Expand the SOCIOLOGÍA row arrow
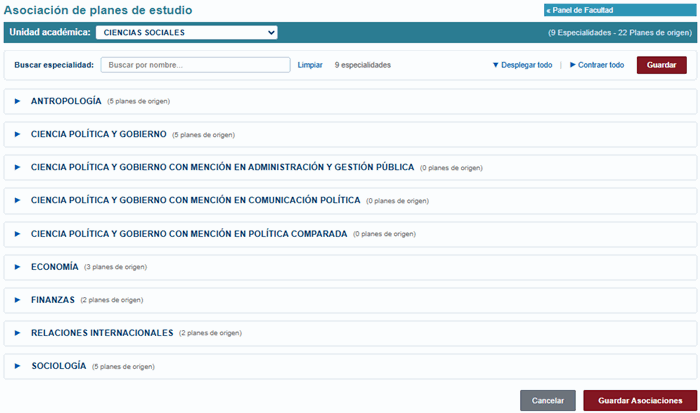 point(17,366)
